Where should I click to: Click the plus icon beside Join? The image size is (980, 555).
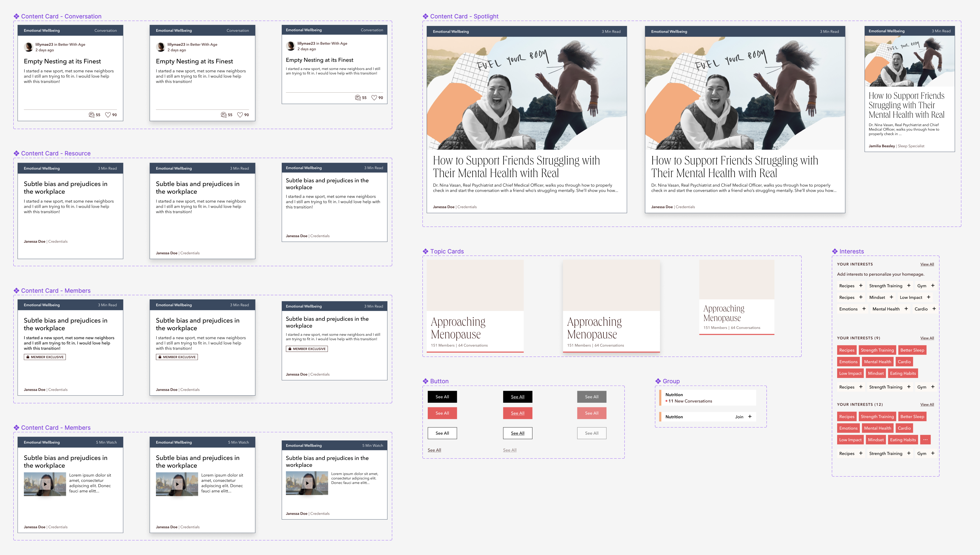(750, 417)
